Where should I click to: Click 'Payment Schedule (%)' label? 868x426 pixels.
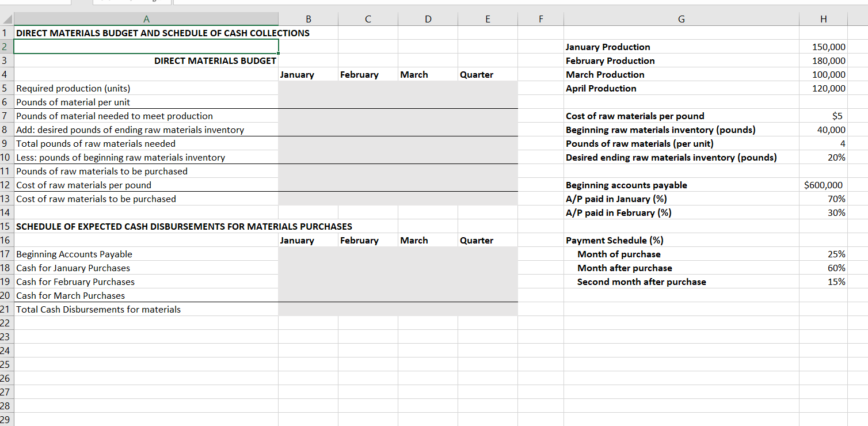615,241
